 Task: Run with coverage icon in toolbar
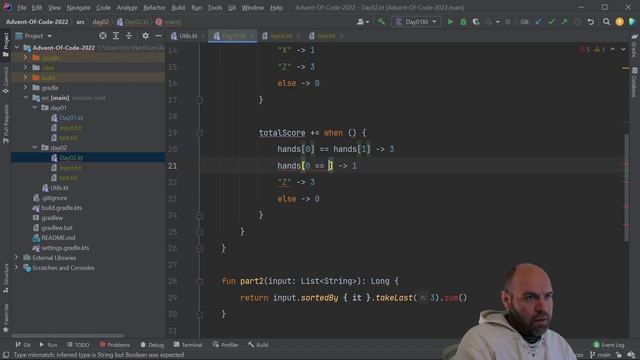(476, 22)
